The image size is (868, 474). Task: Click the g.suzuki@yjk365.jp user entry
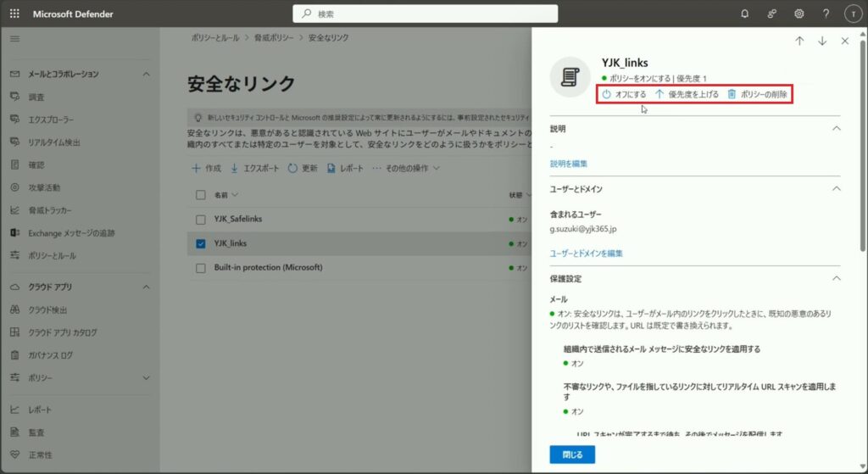[583, 229]
